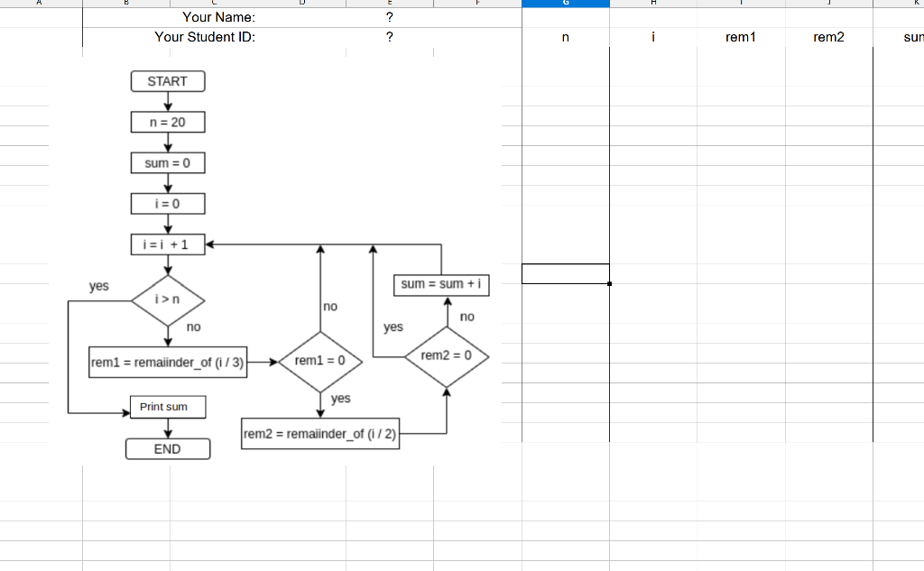Click the "rem1 = 0" decision diamond

pyautogui.click(x=320, y=361)
